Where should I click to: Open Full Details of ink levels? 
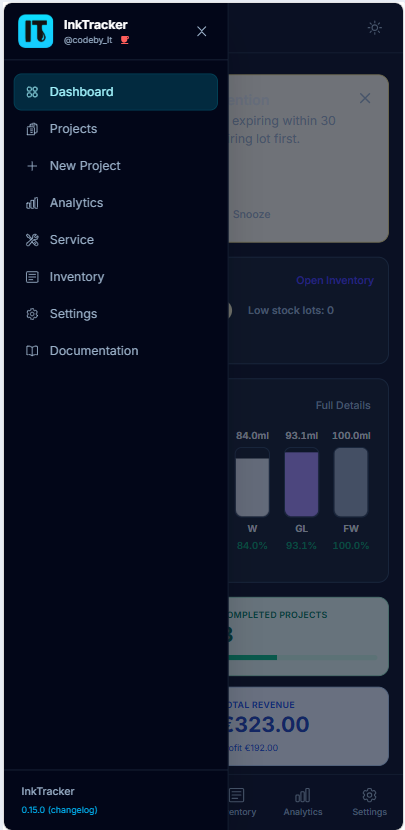pos(343,405)
